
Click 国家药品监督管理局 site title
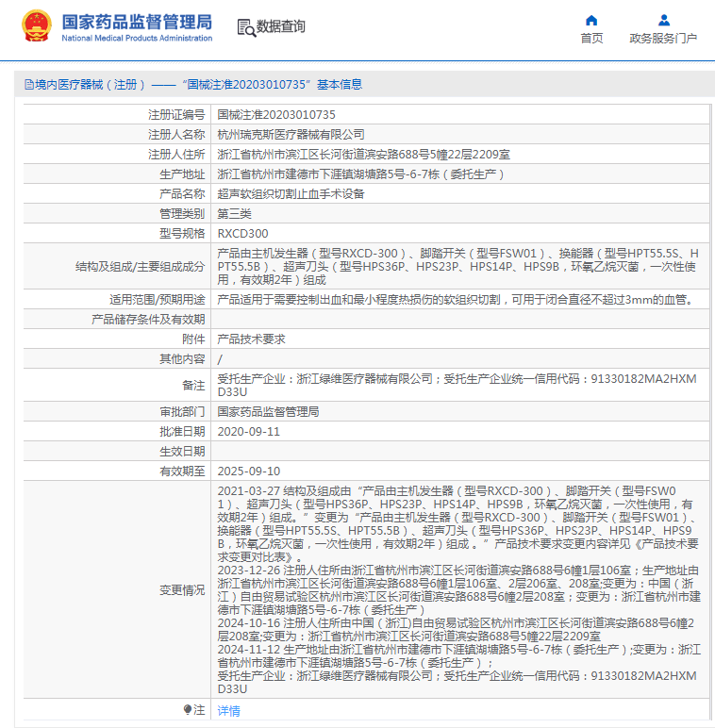(x=137, y=22)
